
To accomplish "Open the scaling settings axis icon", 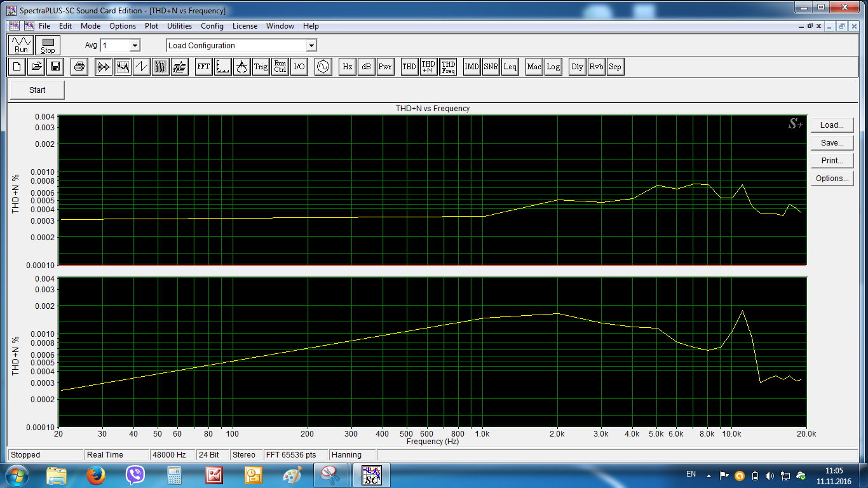I will 222,67.
